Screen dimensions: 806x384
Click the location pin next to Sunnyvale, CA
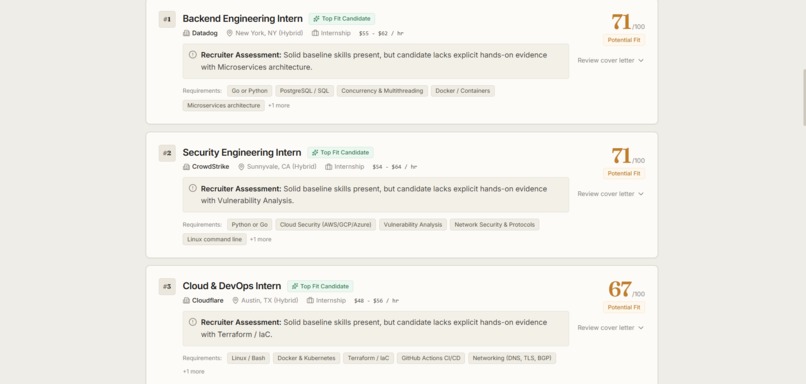click(x=241, y=167)
